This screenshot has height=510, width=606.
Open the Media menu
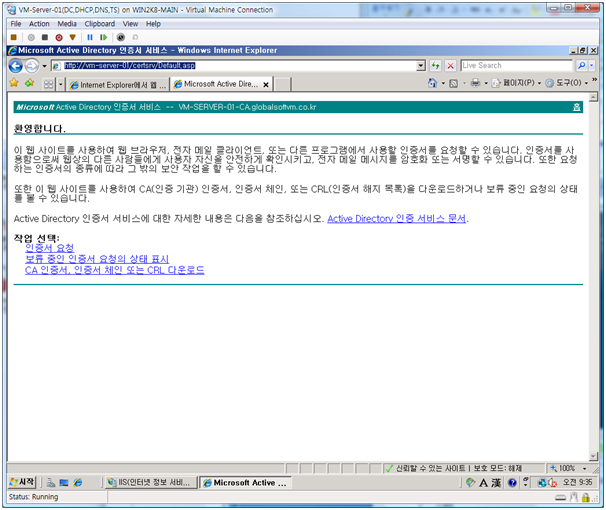pos(67,24)
